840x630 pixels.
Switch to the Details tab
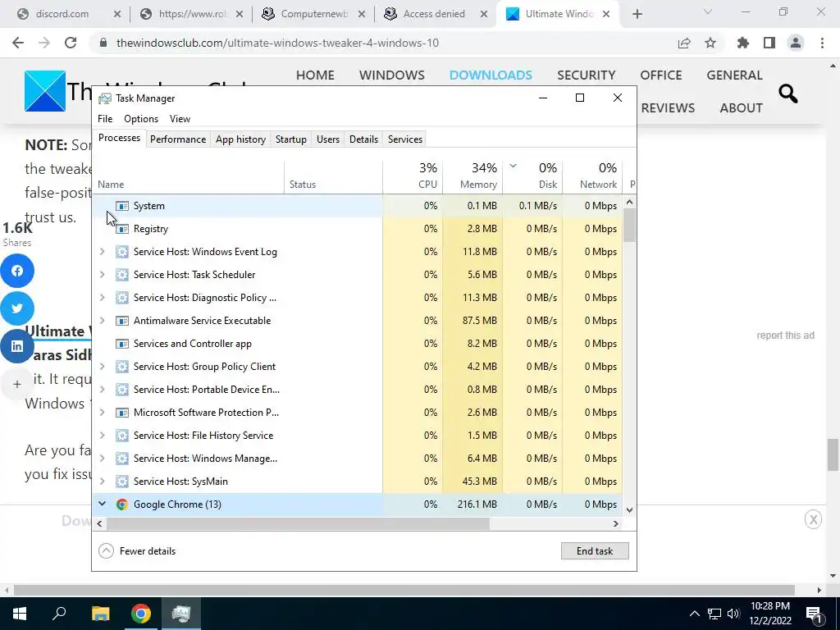tap(363, 139)
